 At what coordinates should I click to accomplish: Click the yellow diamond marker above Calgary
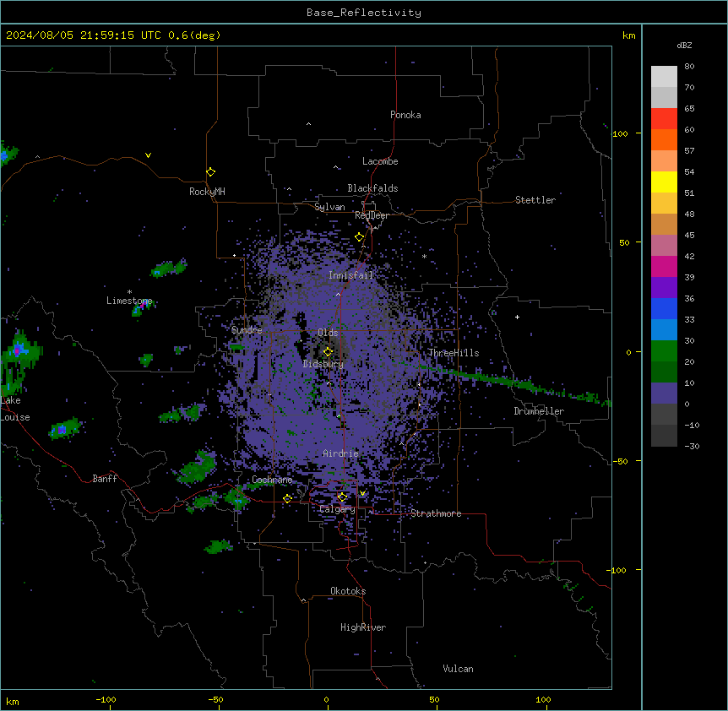tap(342, 497)
